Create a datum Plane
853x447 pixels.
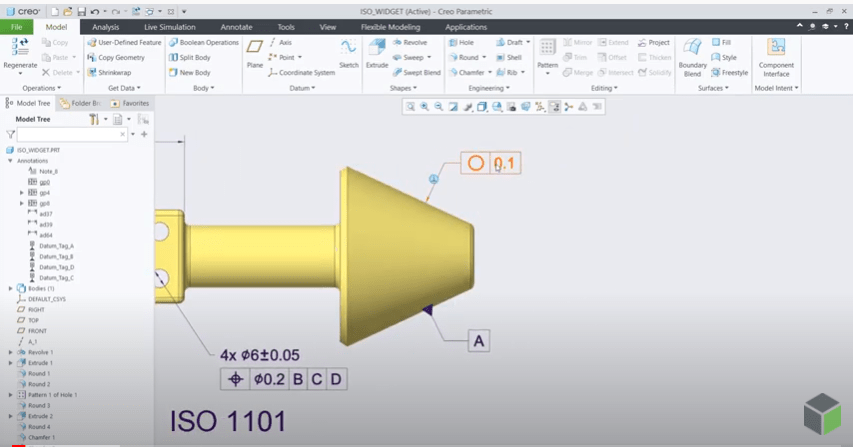click(x=255, y=52)
